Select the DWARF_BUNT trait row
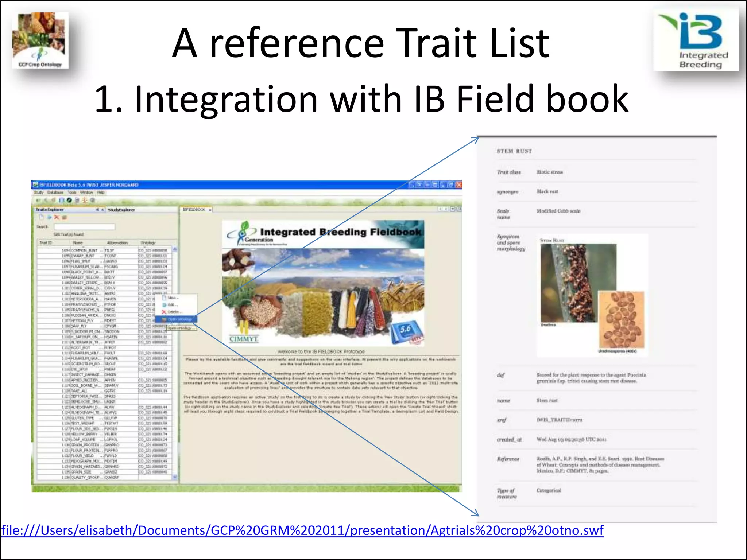Screen dimensions: 747x560 coord(105,256)
